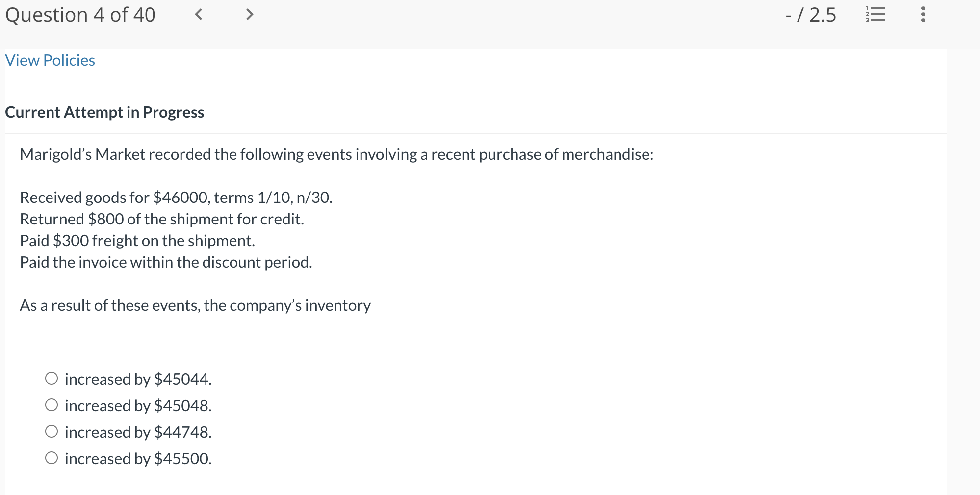Screen dimensions: 980x495
Task: Mark the radio button for $45500
Action: click(x=52, y=458)
